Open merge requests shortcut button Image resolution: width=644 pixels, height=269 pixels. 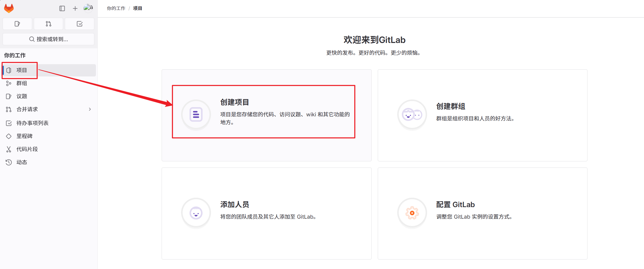pyautogui.click(x=48, y=24)
